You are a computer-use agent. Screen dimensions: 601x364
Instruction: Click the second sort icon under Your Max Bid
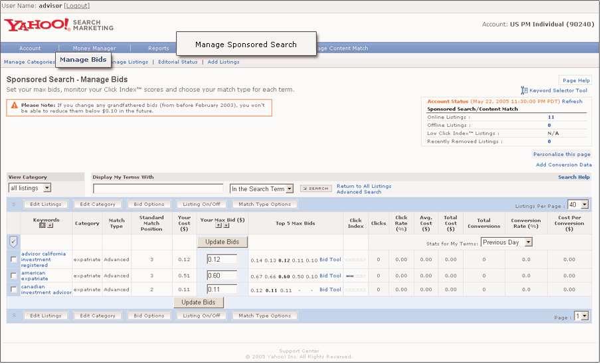pos(226,226)
